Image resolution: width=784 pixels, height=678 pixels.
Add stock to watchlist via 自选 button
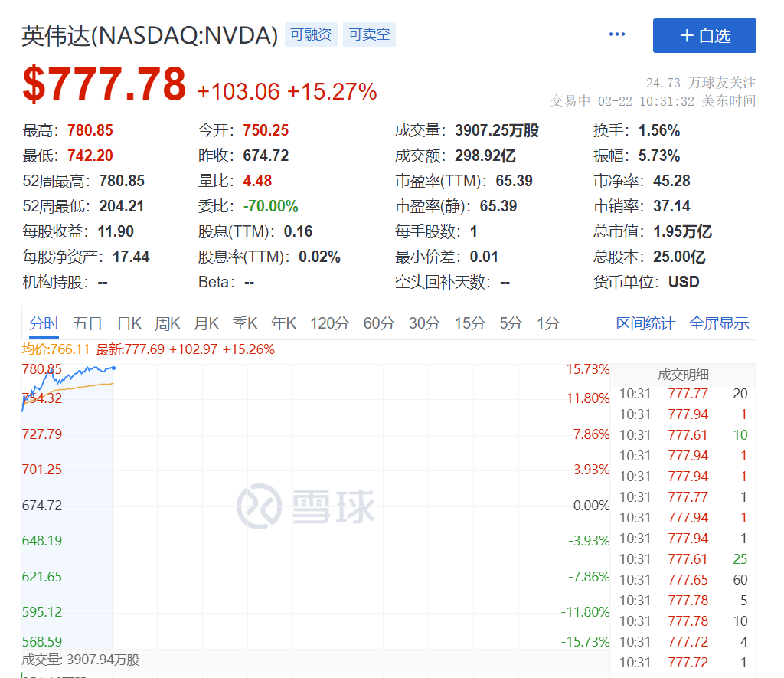pyautogui.click(x=704, y=36)
